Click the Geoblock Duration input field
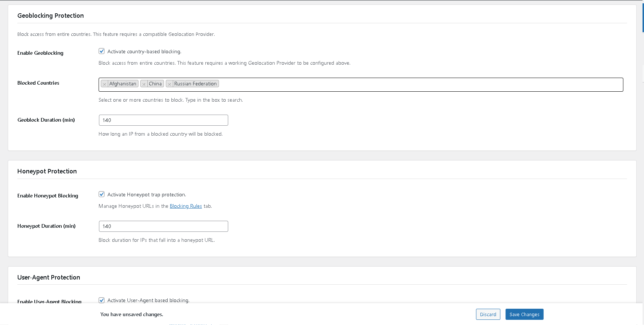644x325 pixels. pos(163,120)
